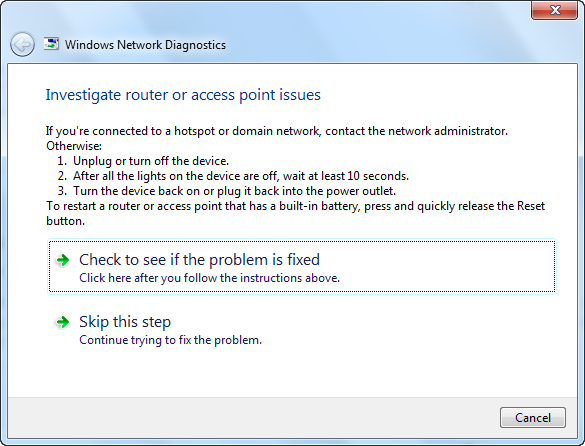This screenshot has width=585, height=446.
Task: Go back using the round arrow button
Action: [x=22, y=44]
